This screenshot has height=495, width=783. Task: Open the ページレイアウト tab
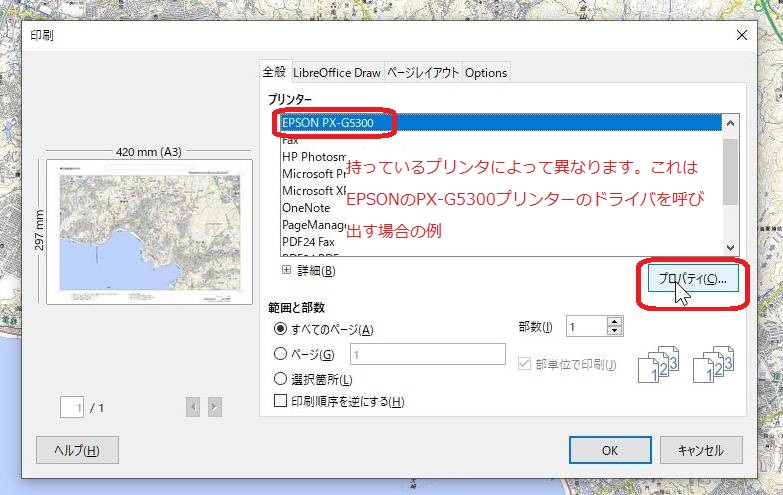pos(423,72)
